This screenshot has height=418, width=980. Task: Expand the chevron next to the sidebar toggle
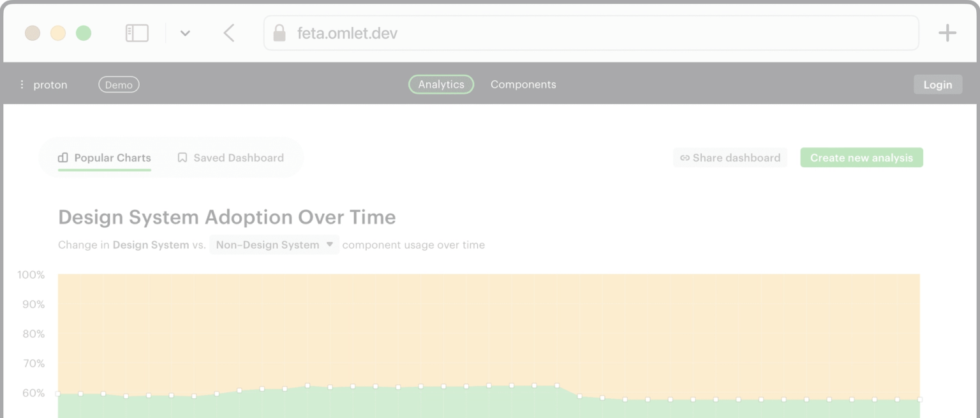click(x=185, y=33)
